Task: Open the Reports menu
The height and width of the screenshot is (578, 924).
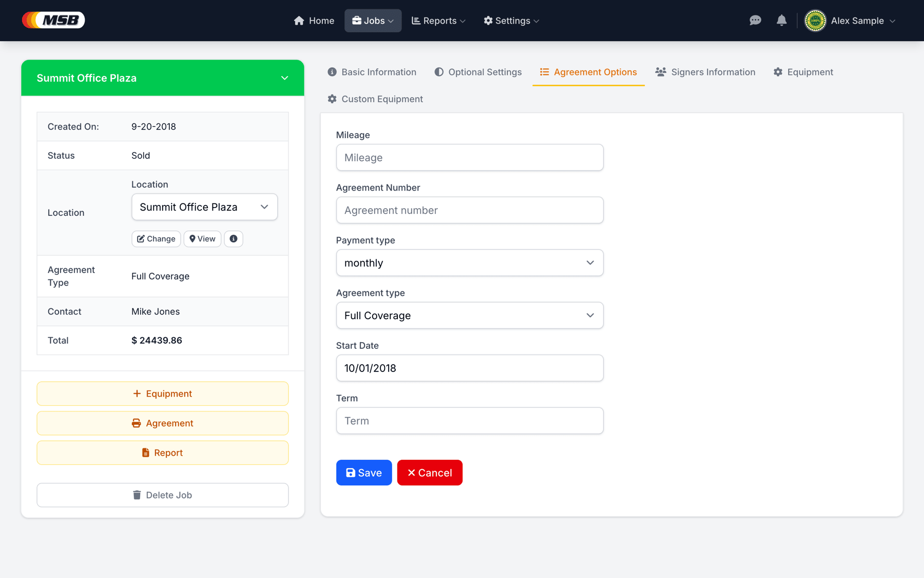Action: [438, 21]
